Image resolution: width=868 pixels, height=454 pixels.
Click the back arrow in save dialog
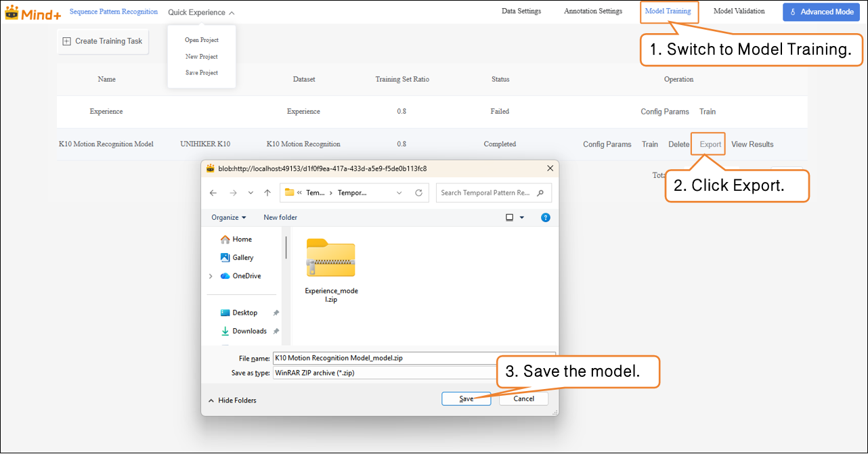point(213,193)
